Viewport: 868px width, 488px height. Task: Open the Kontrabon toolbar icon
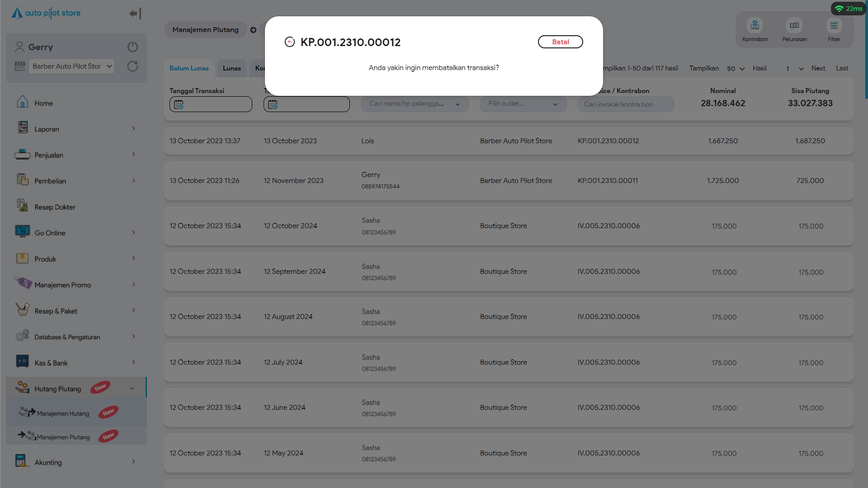(755, 26)
